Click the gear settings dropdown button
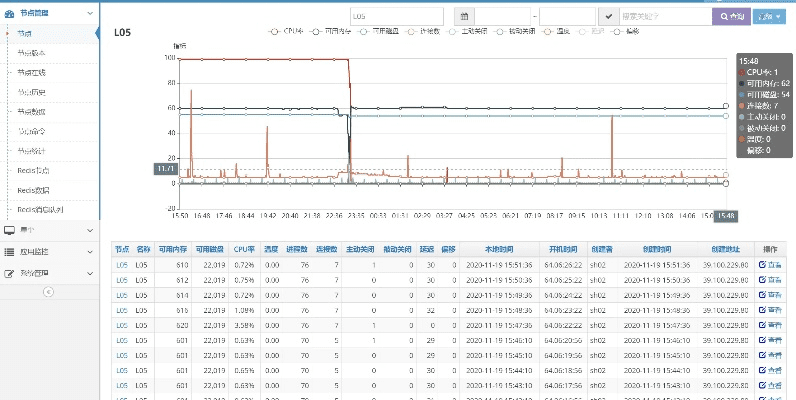 pos(768,17)
